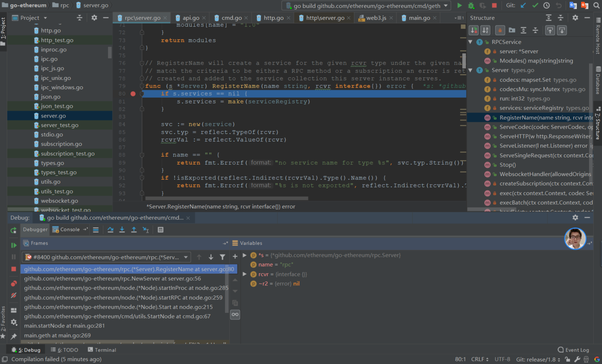
Task: Toggle Sort Alphabetically in Structure panel
Action: (x=485, y=30)
